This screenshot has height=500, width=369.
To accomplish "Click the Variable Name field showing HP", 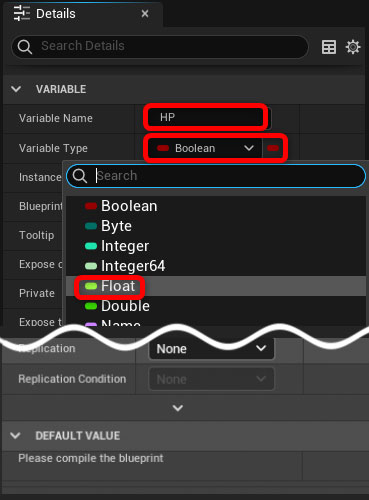I will tap(209, 117).
